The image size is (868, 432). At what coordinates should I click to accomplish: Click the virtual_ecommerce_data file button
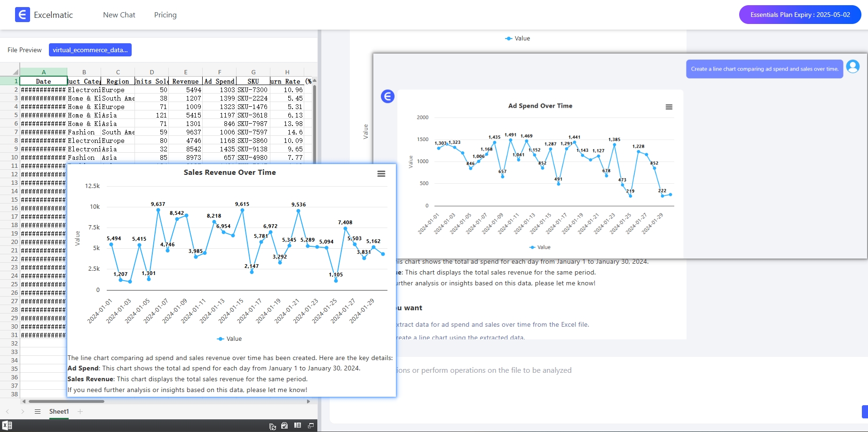click(90, 50)
